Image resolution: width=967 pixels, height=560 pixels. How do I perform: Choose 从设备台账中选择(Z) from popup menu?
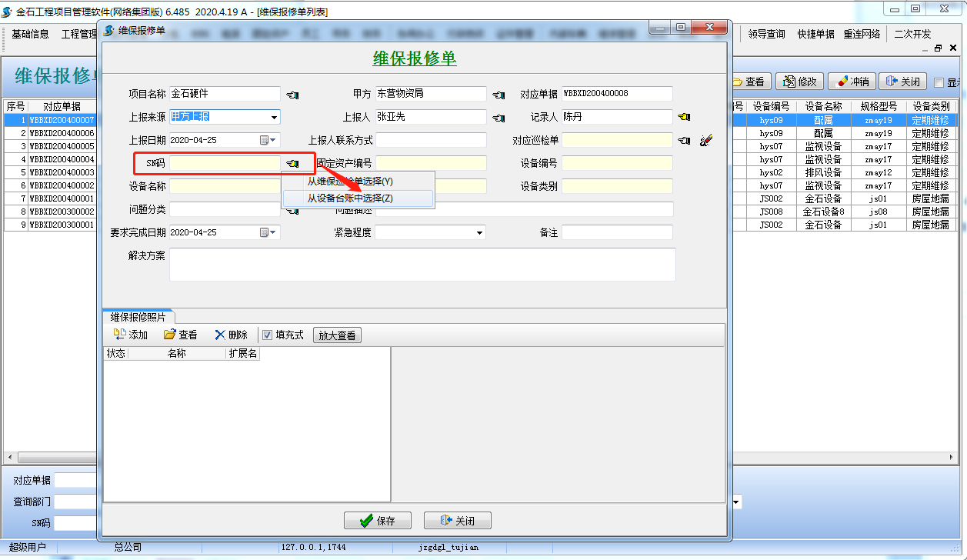tap(350, 198)
